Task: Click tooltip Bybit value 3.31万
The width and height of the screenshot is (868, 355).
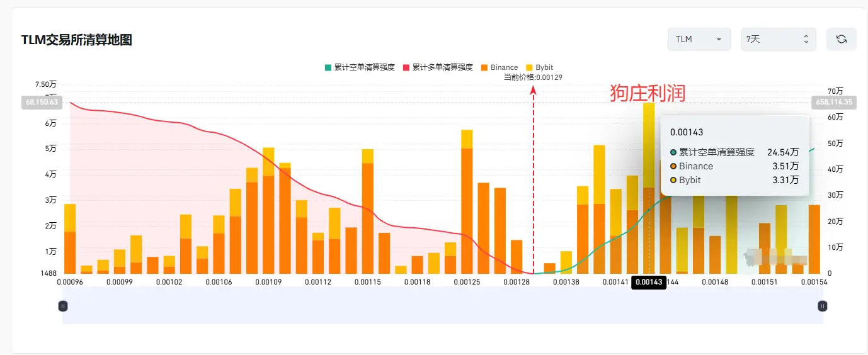Action: tap(787, 180)
